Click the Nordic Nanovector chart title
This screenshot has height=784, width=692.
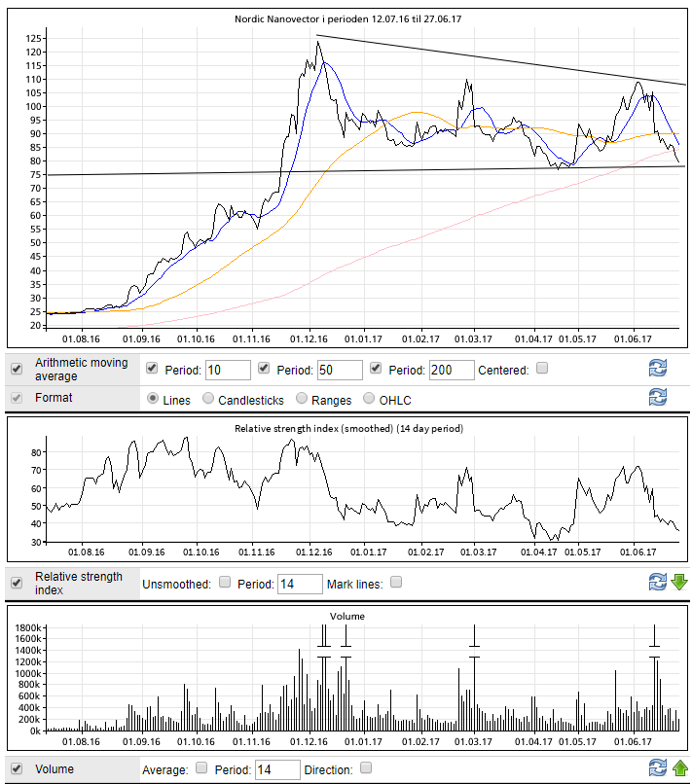[347, 19]
